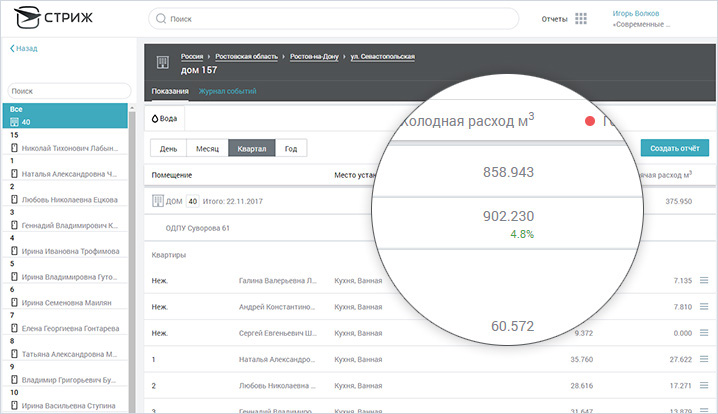Screen dimensions: 718x414
Task: Click the building icon in the address header
Action: coord(163,62)
